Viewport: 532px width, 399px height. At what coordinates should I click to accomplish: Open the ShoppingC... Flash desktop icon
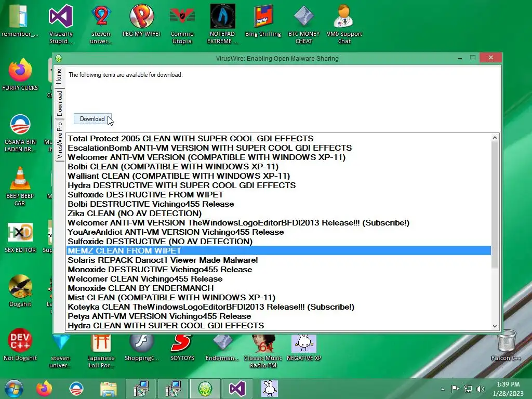141,348
